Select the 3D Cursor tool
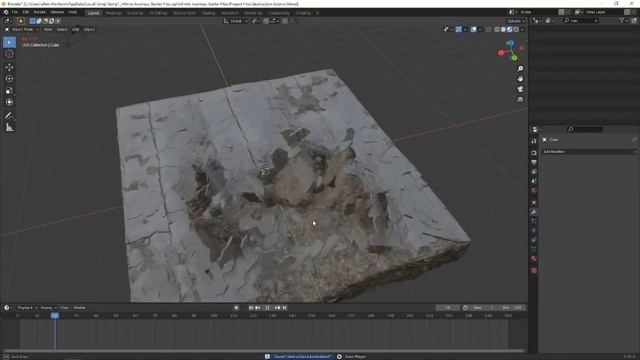The image size is (640, 360). click(x=9, y=54)
